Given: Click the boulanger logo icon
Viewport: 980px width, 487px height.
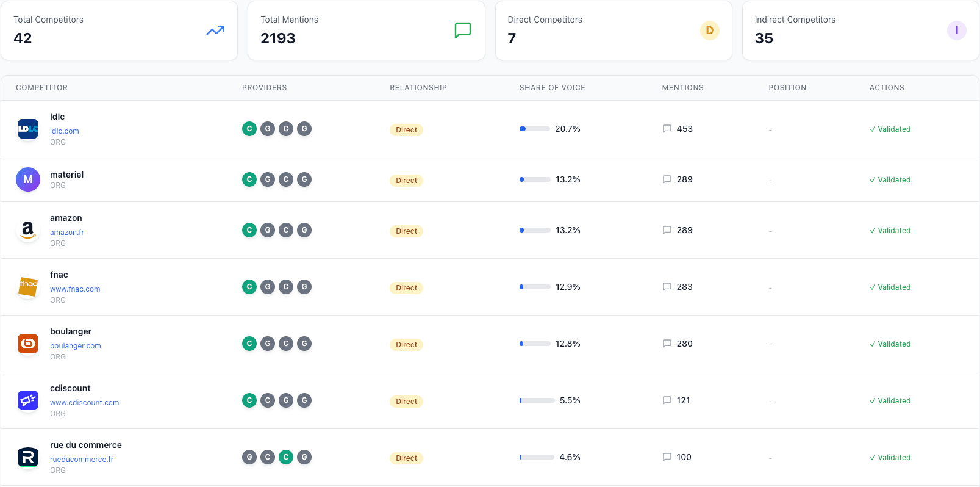Looking at the screenshot, I should (x=28, y=344).
